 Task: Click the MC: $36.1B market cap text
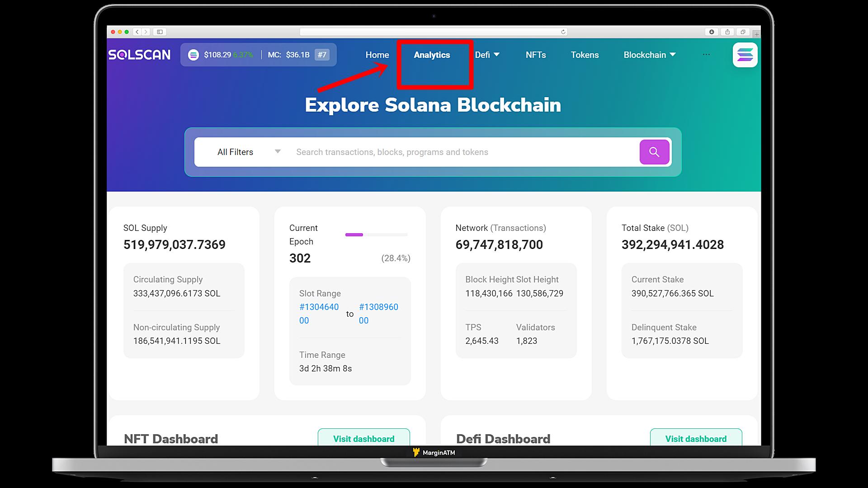pyautogui.click(x=288, y=55)
